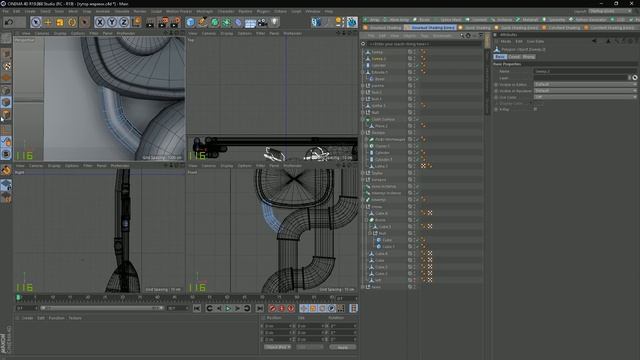The image size is (640, 360).
Task: Switch to Texture mode icon
Action: (x=6, y=66)
